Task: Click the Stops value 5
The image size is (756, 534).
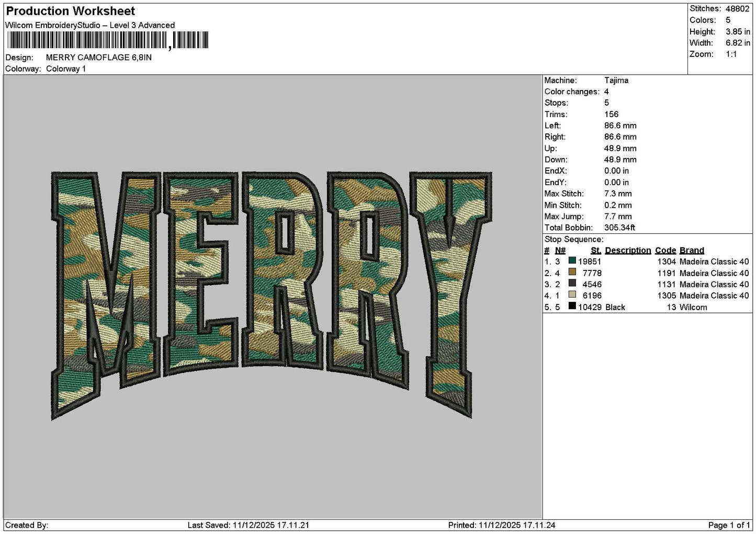Action: (x=606, y=103)
